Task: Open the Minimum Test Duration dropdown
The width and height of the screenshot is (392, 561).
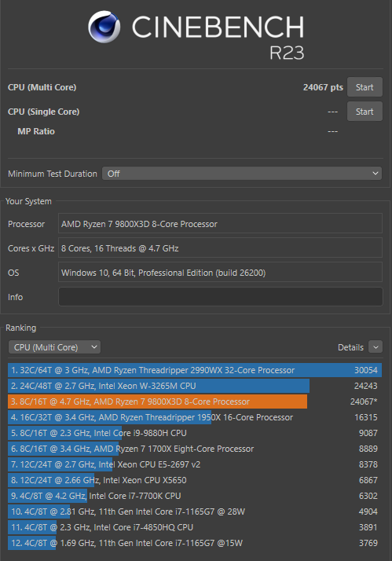Action: pos(242,174)
